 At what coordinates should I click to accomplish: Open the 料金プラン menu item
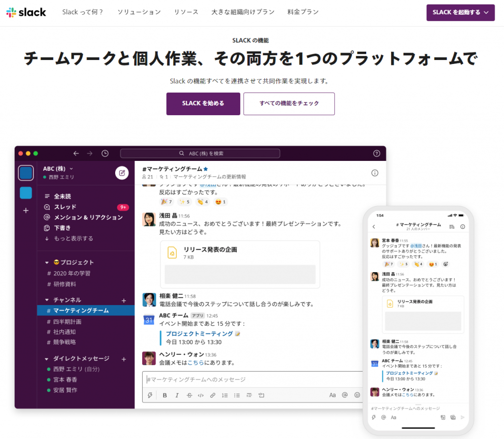303,12
